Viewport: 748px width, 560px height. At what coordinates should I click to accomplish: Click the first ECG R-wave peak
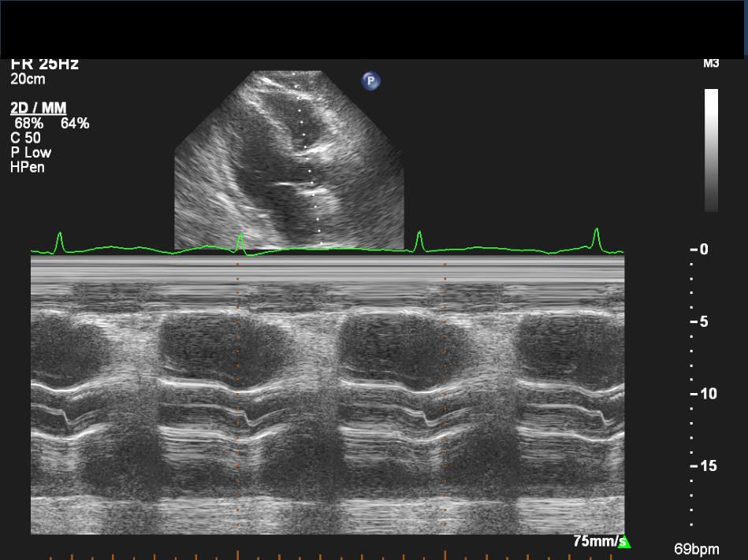pyautogui.click(x=60, y=236)
